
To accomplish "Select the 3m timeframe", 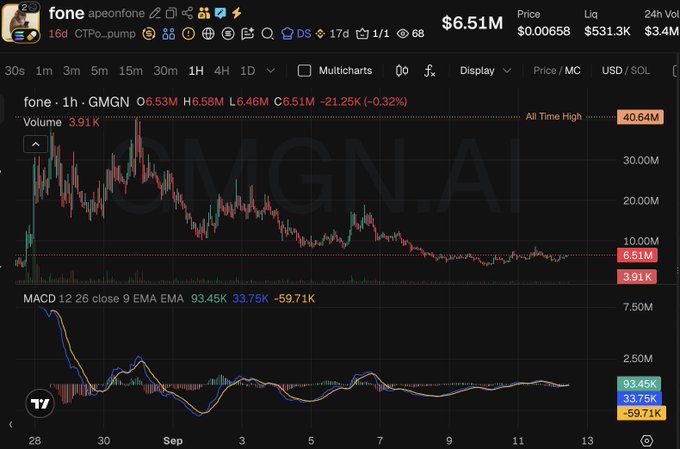I will pos(72,70).
